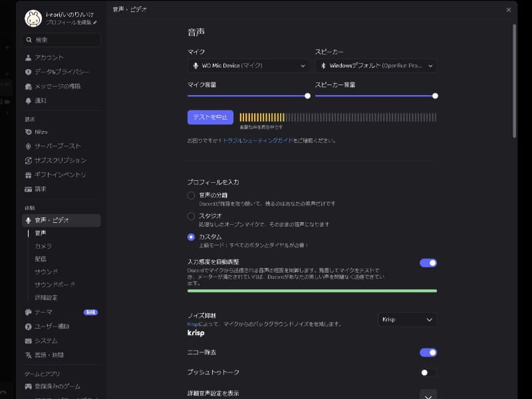532x399 pixels.
Task: Click the 検索 search input field
Action: tap(61, 40)
